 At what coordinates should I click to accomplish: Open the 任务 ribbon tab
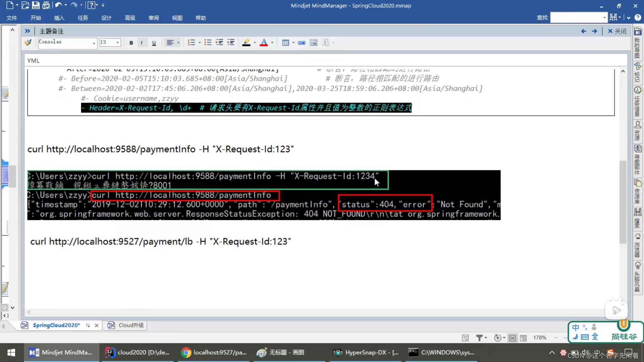coord(83,18)
